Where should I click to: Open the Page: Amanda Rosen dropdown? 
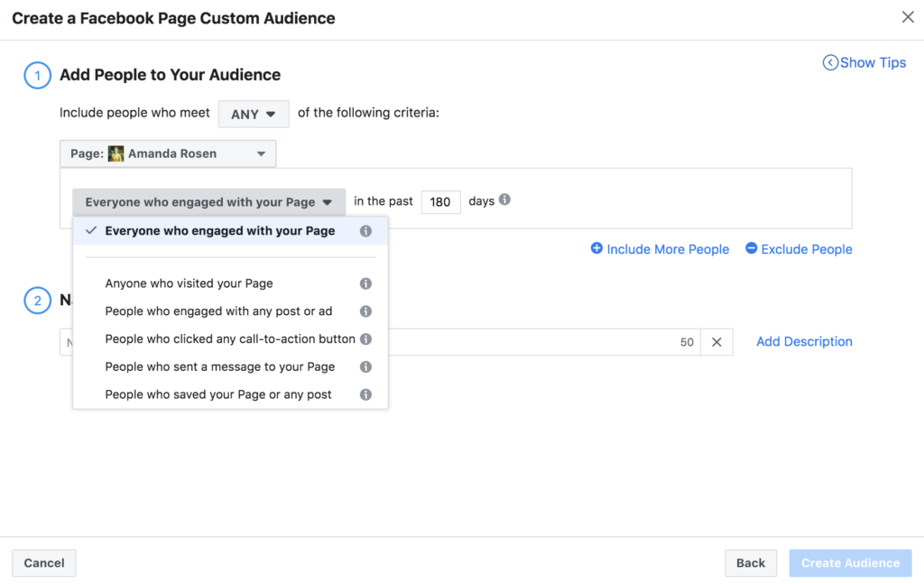click(168, 153)
